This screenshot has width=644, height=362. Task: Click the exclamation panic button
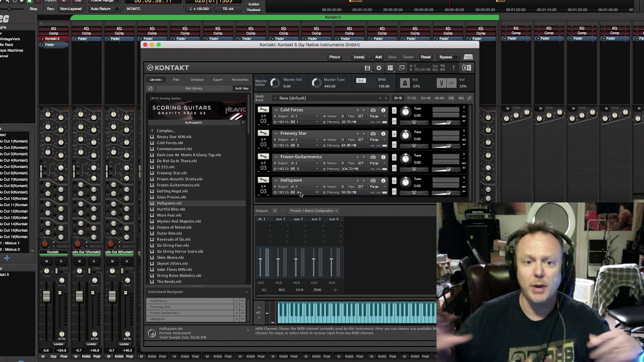click(453, 68)
